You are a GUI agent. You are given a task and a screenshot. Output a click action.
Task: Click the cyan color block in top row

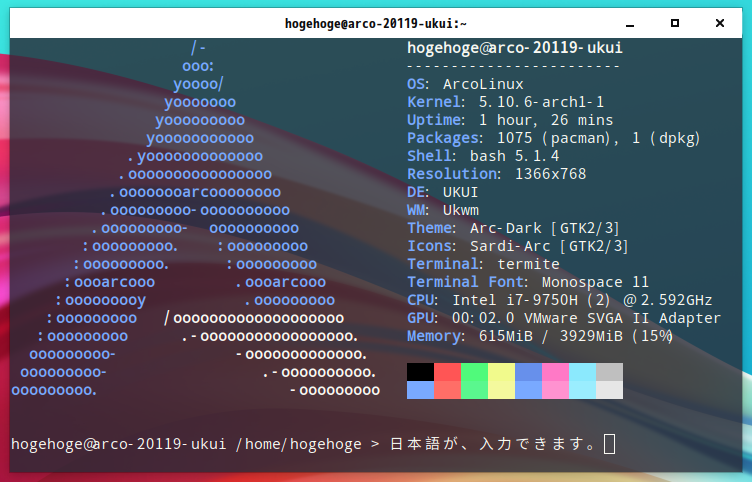[x=583, y=372]
